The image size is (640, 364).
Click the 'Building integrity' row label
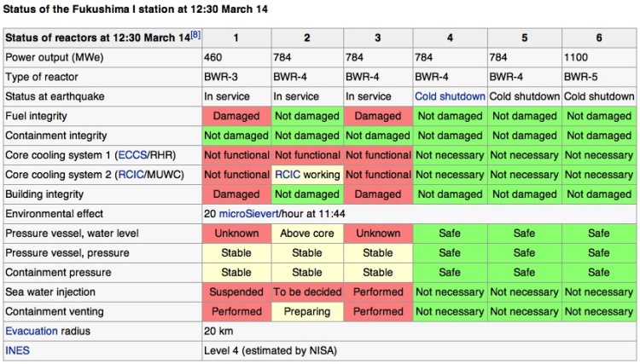tap(44, 194)
